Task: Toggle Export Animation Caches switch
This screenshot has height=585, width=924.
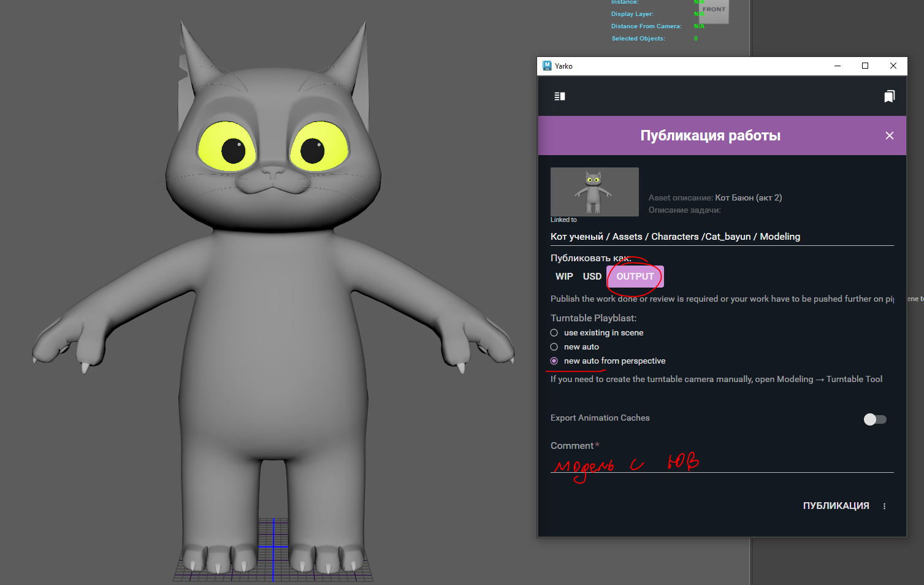Action: (x=875, y=419)
